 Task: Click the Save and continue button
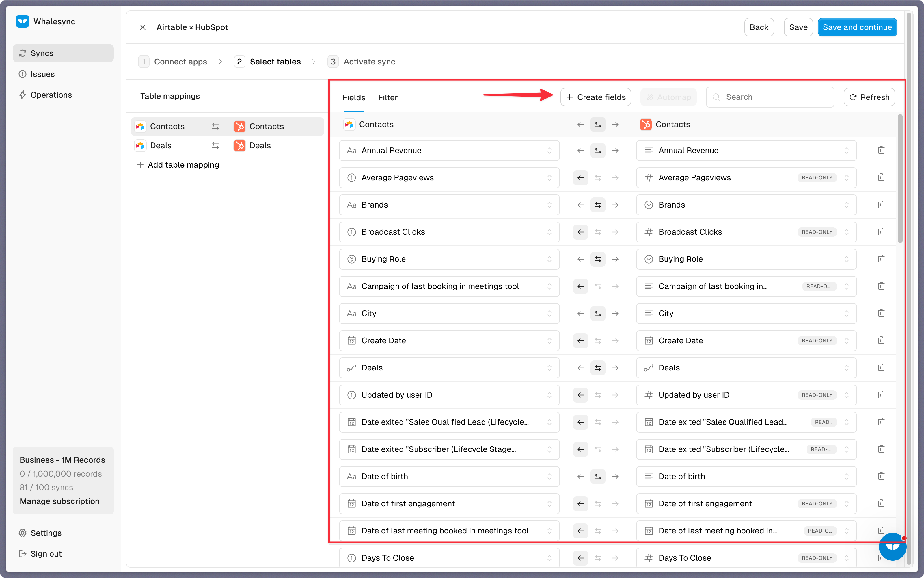point(857,27)
